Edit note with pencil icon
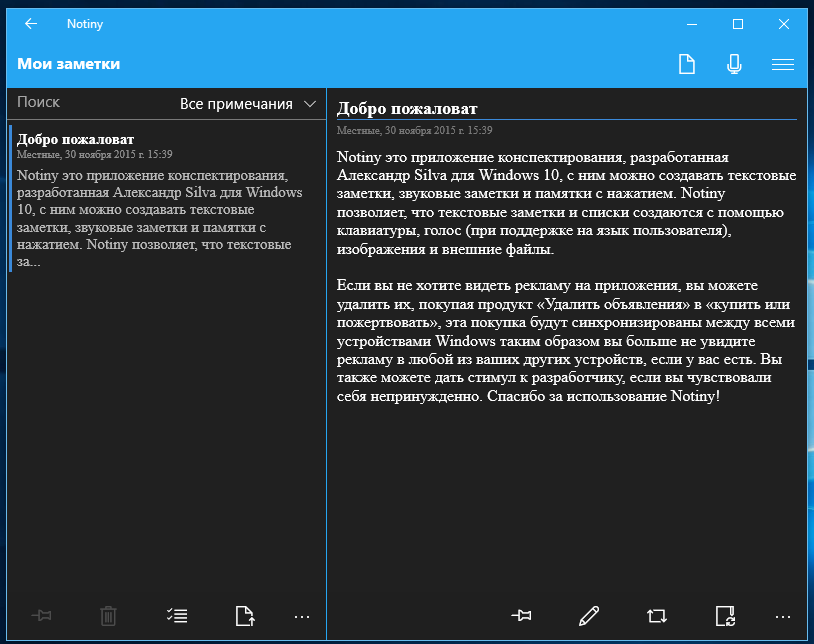The image size is (814, 644). click(589, 616)
